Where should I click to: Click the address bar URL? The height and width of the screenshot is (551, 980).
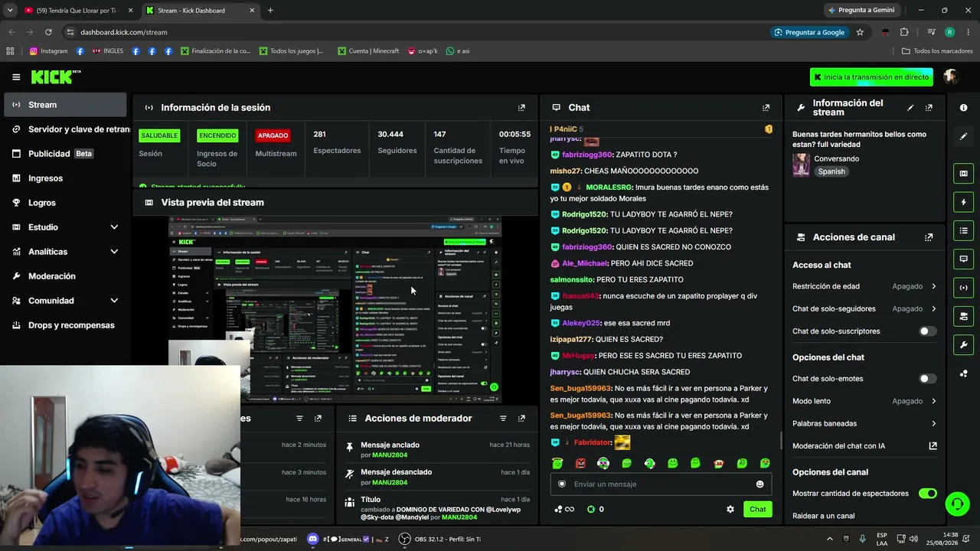point(123,32)
